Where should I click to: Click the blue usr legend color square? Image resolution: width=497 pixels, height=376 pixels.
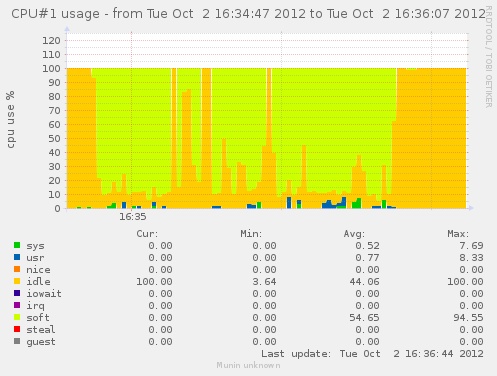click(17, 257)
